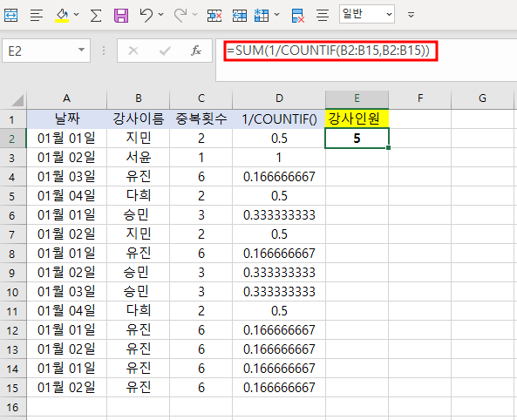Confirm the formula with the checkmark button
Screen dimensions: 517x420
click(165, 51)
